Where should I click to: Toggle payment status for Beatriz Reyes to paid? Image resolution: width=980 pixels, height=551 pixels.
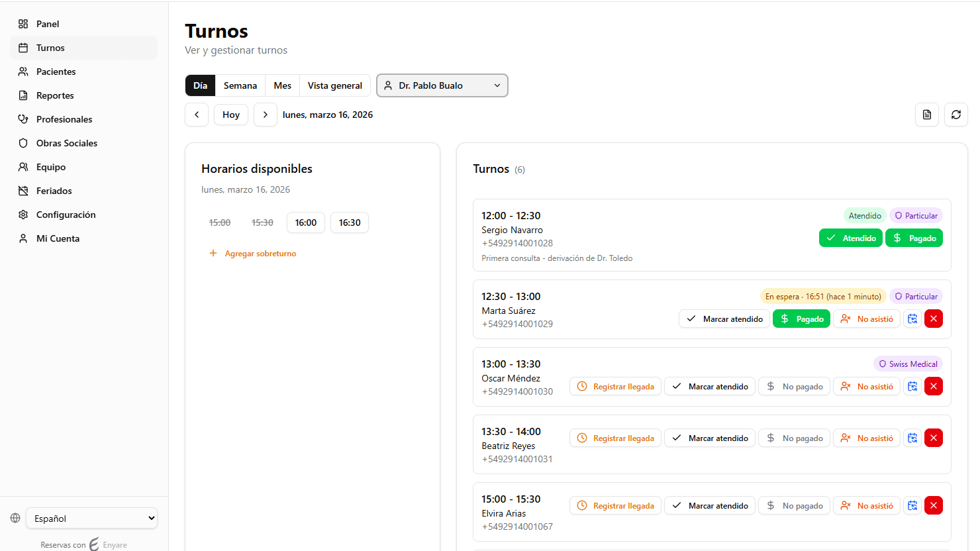click(794, 438)
